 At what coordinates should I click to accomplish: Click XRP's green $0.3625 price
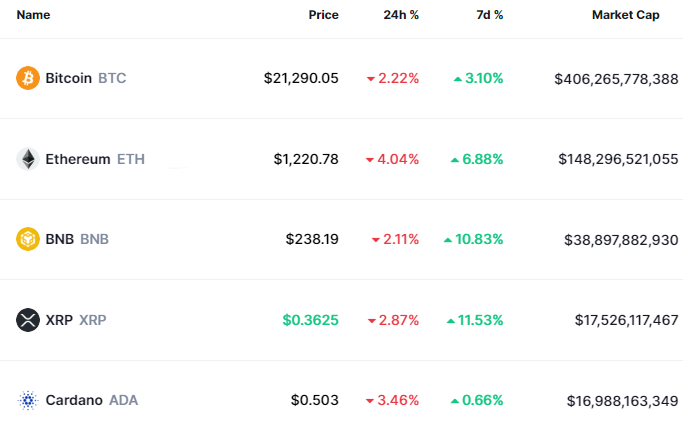tap(310, 320)
